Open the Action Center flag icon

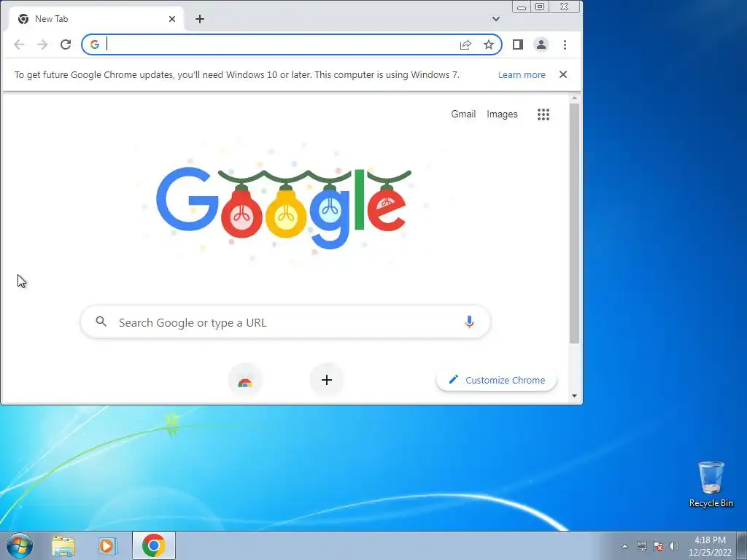[x=659, y=546]
